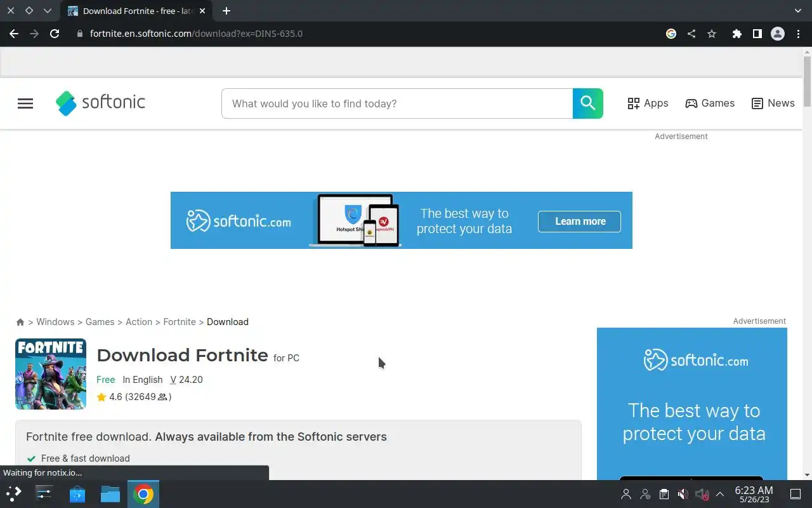Go to Windows breadcrumb link
Image resolution: width=812 pixels, height=508 pixels.
pyautogui.click(x=55, y=322)
